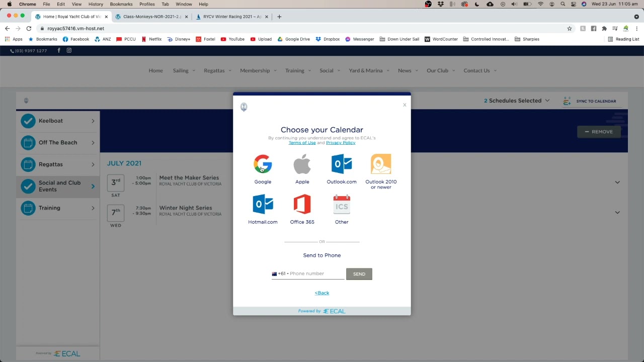Go back via <Back link
The width and height of the screenshot is (644, 362).
(322, 293)
